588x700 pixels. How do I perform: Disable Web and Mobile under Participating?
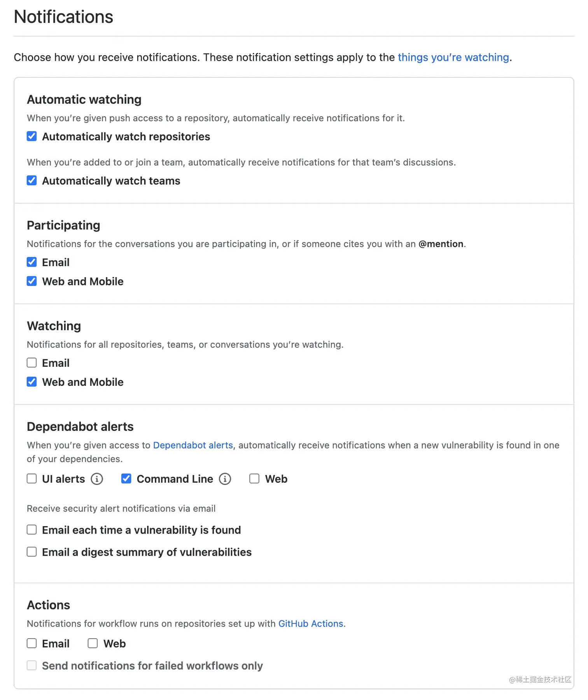(x=31, y=281)
